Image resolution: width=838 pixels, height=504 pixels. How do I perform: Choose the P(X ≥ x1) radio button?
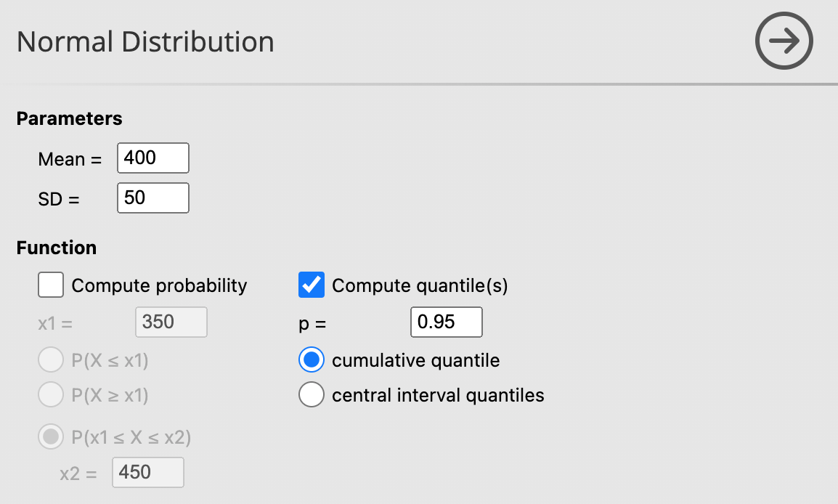pyautogui.click(x=50, y=395)
